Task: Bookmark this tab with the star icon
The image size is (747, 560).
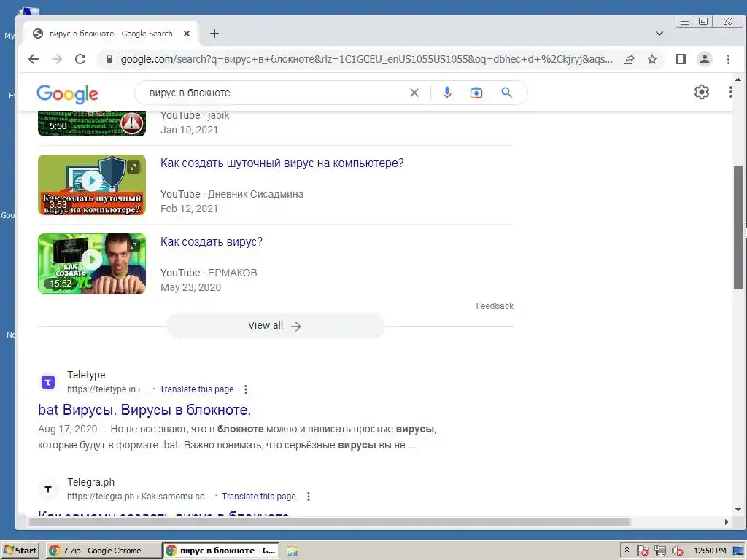Action: pyautogui.click(x=652, y=59)
